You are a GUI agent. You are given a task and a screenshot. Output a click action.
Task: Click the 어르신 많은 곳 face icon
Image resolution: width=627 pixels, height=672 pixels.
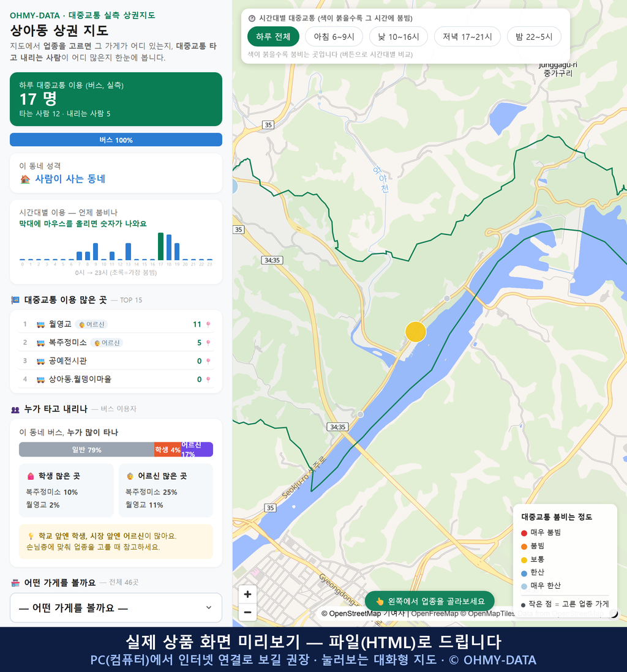pos(130,476)
